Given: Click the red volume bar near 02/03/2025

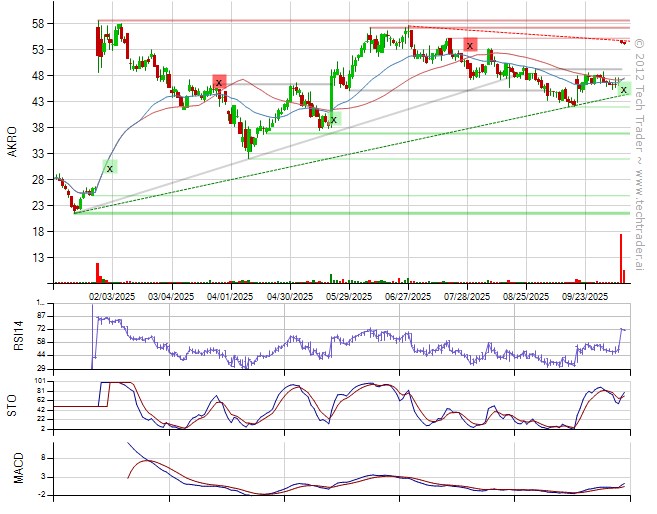Looking at the screenshot, I should click(x=97, y=273).
